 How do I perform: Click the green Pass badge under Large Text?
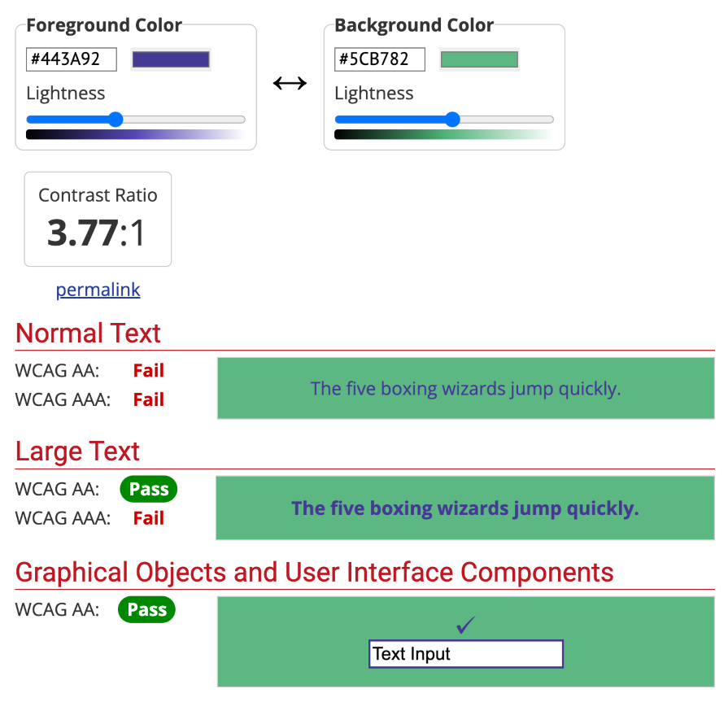[149, 489]
